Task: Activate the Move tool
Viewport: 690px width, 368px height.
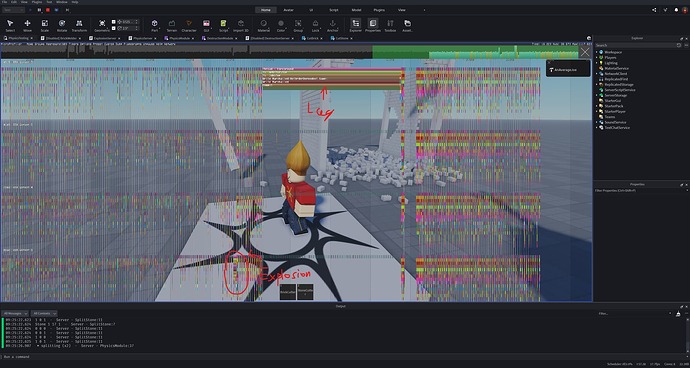Action: click(27, 26)
